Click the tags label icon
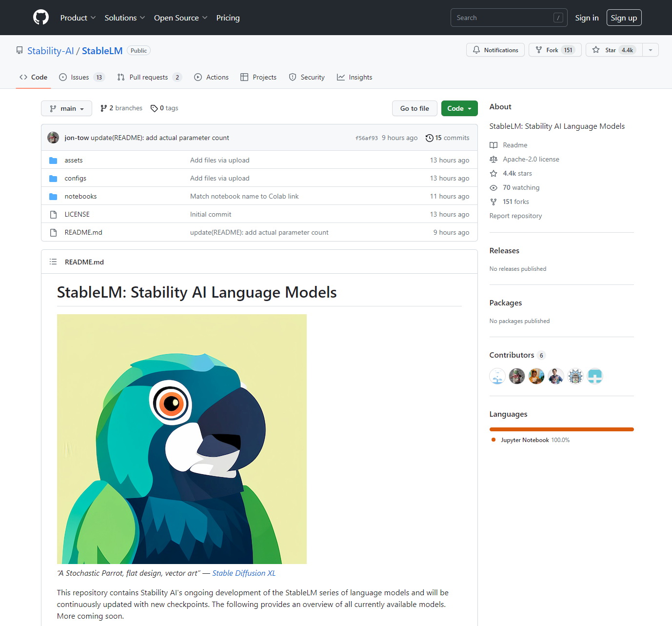 pyautogui.click(x=154, y=108)
